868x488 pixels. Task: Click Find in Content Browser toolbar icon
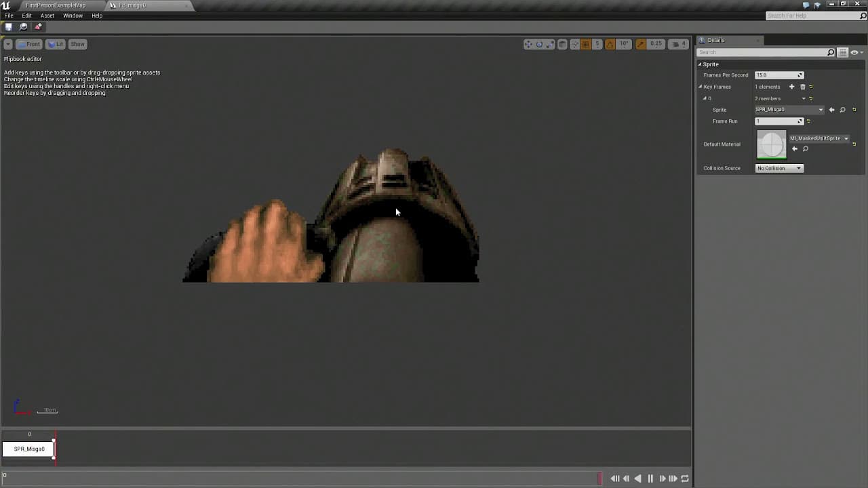click(x=24, y=27)
